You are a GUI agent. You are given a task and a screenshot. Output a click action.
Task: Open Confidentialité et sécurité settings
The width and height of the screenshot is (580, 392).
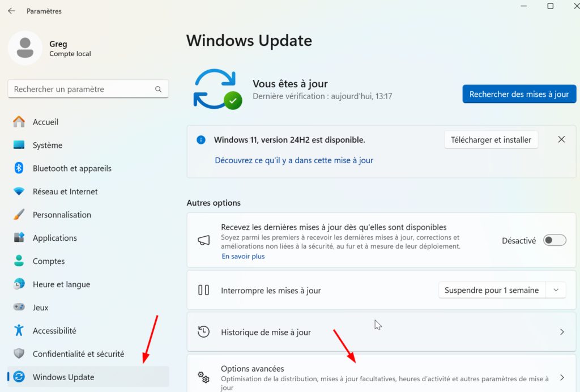[x=88, y=354]
